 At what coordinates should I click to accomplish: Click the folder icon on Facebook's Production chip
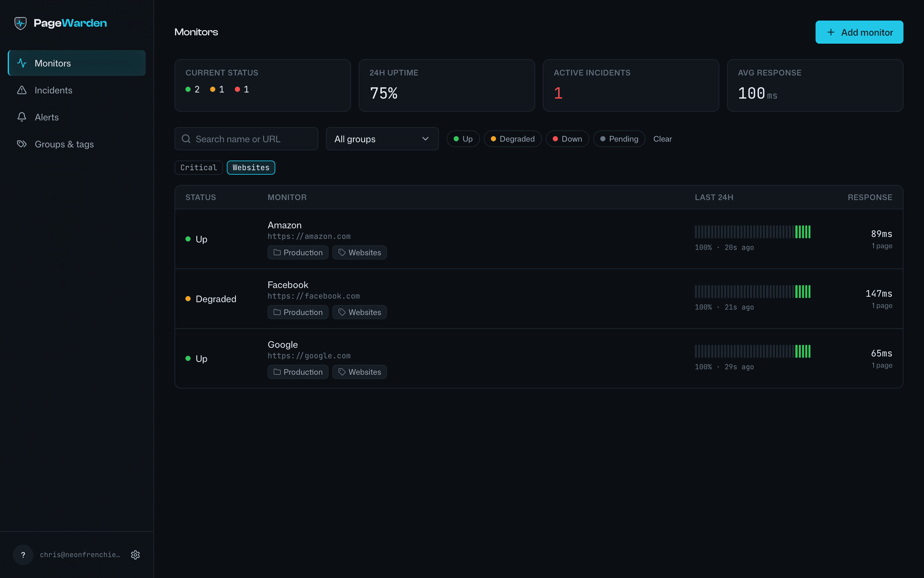point(277,312)
